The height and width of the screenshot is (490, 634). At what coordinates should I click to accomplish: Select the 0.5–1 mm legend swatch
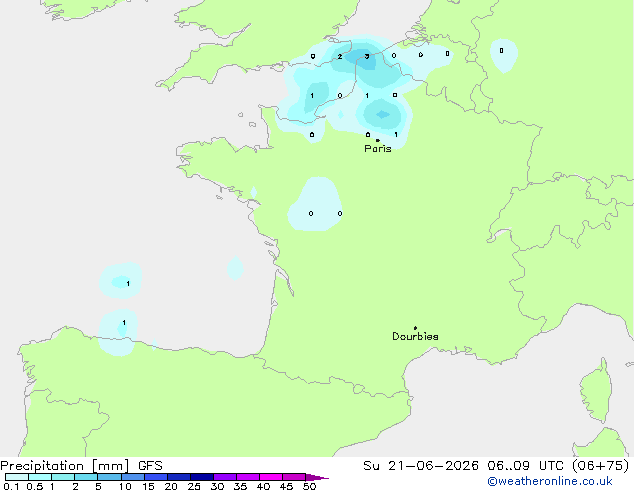pyautogui.click(x=40, y=477)
